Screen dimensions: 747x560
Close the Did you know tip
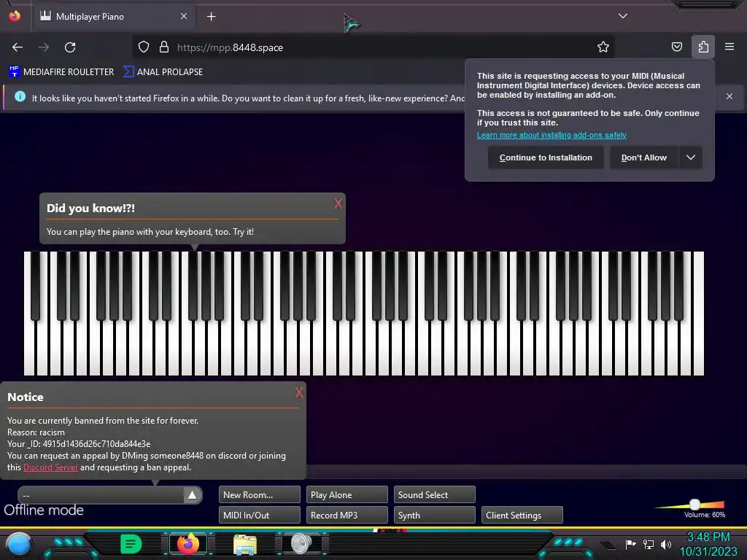pos(338,204)
